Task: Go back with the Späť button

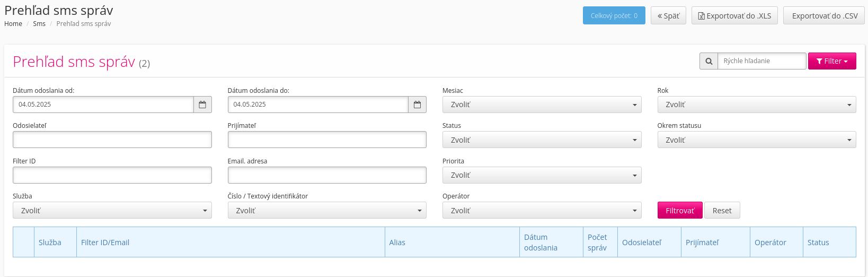Action: pos(668,16)
